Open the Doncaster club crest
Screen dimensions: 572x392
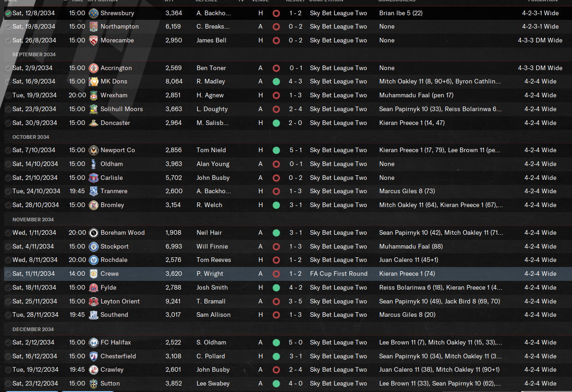tap(94, 123)
